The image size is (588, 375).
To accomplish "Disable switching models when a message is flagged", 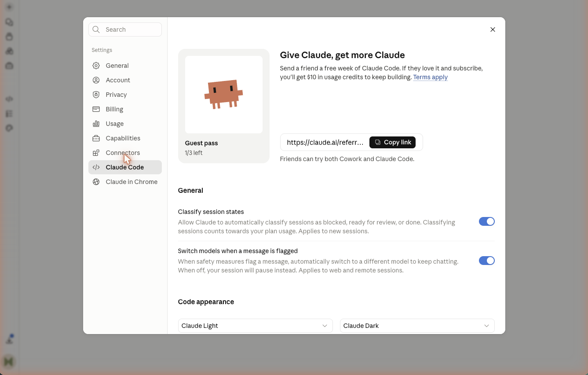I will click(486, 261).
